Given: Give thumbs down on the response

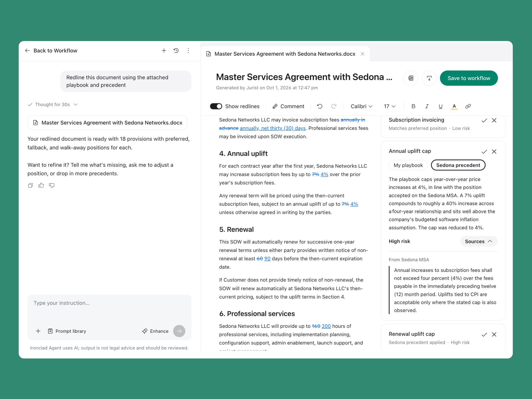Looking at the screenshot, I should tap(52, 185).
